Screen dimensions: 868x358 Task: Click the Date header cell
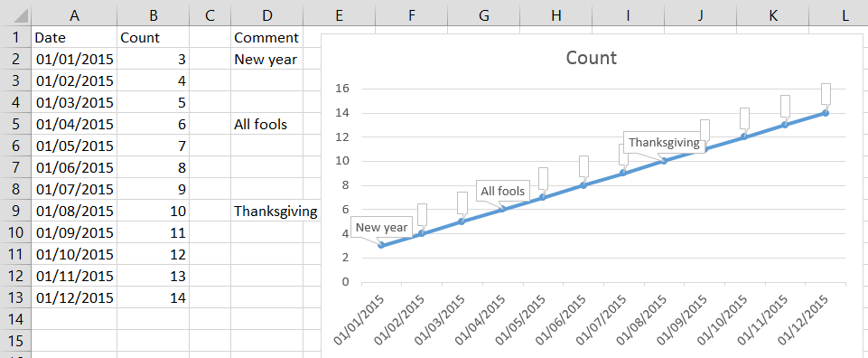[x=74, y=38]
